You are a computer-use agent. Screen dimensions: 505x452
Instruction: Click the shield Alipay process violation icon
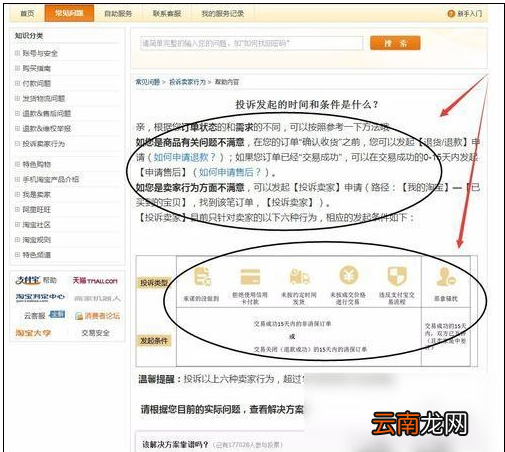[x=397, y=276]
